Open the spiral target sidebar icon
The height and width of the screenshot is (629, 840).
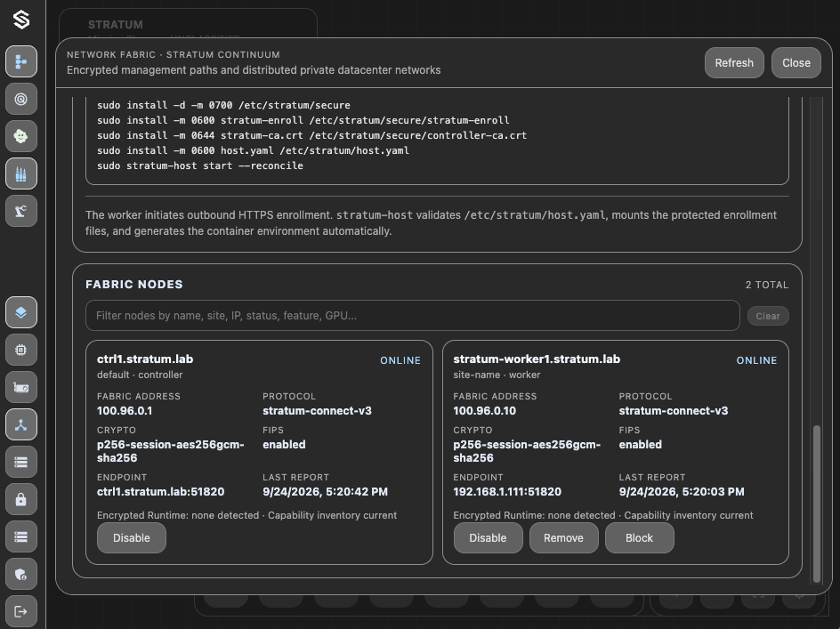coord(21,99)
